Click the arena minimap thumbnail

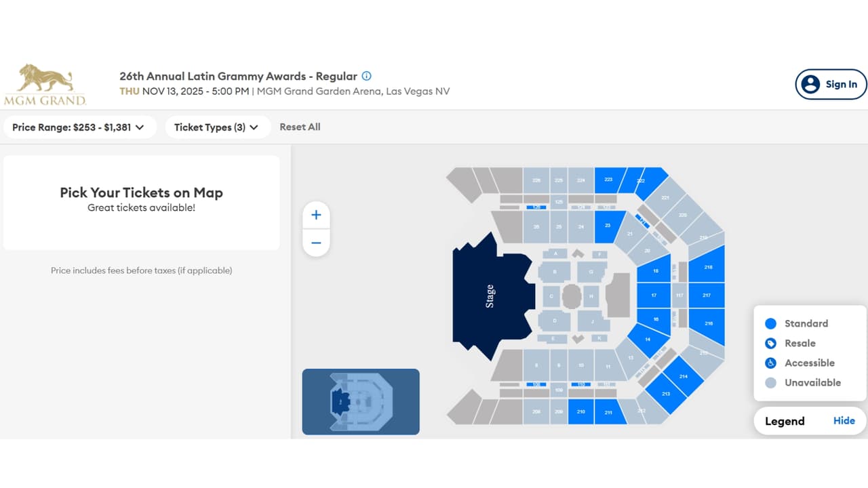360,401
